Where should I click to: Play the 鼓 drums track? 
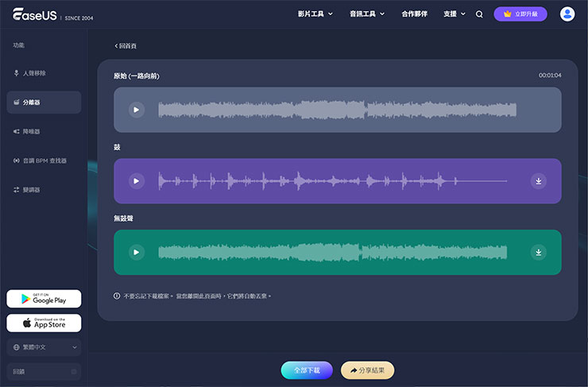click(137, 181)
